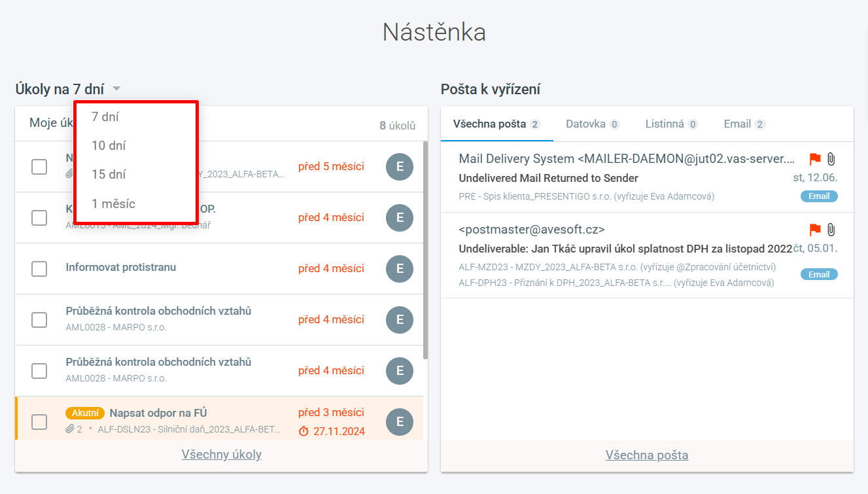This screenshot has height=494, width=868.
Task: Open the Undelivered Mail Returned to Sender message
Action: point(548,178)
